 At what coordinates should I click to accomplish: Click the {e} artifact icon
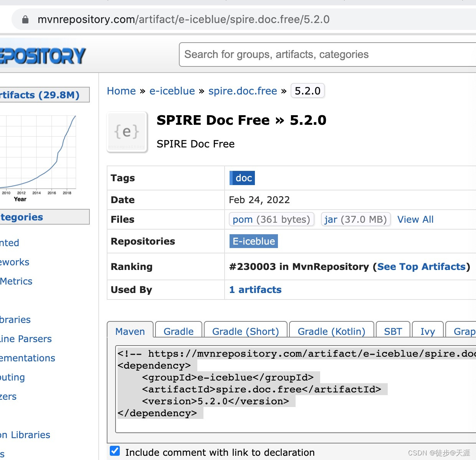point(127,132)
